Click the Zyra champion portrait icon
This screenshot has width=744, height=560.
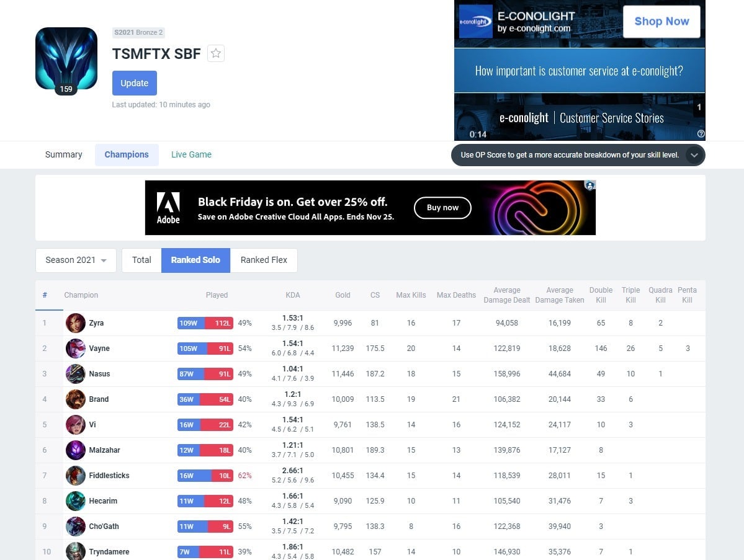click(x=76, y=323)
